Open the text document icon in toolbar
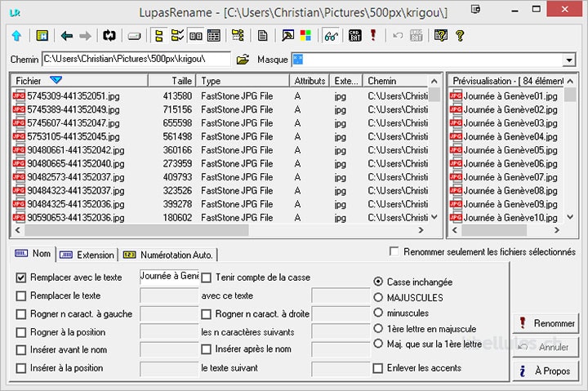Screen dimensions: 588x391 click(x=262, y=36)
